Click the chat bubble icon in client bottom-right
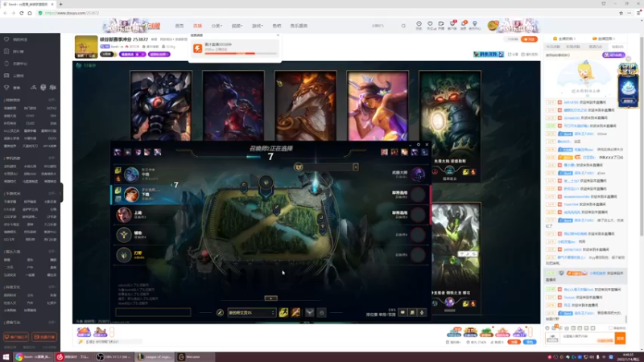This screenshot has height=362, width=644. [402, 313]
